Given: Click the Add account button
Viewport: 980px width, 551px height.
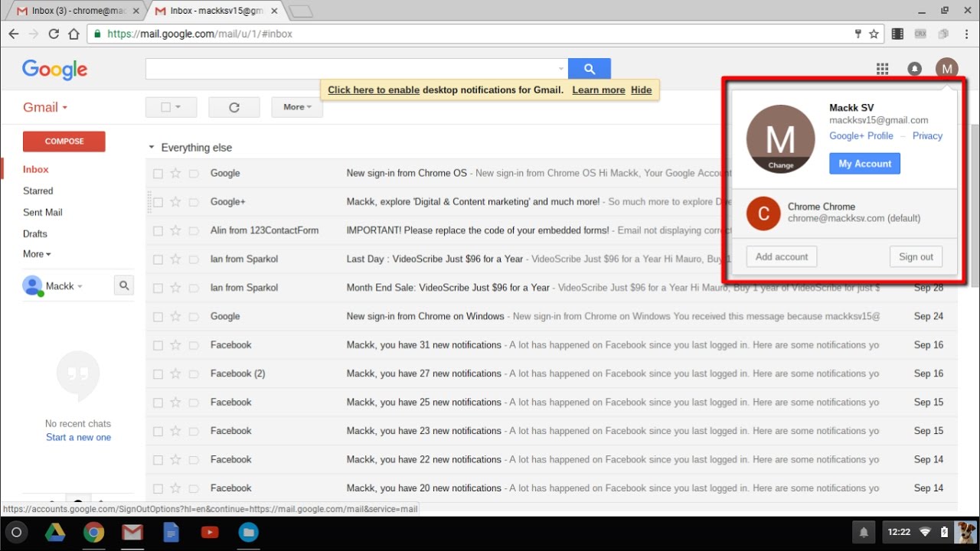Looking at the screenshot, I should [782, 256].
